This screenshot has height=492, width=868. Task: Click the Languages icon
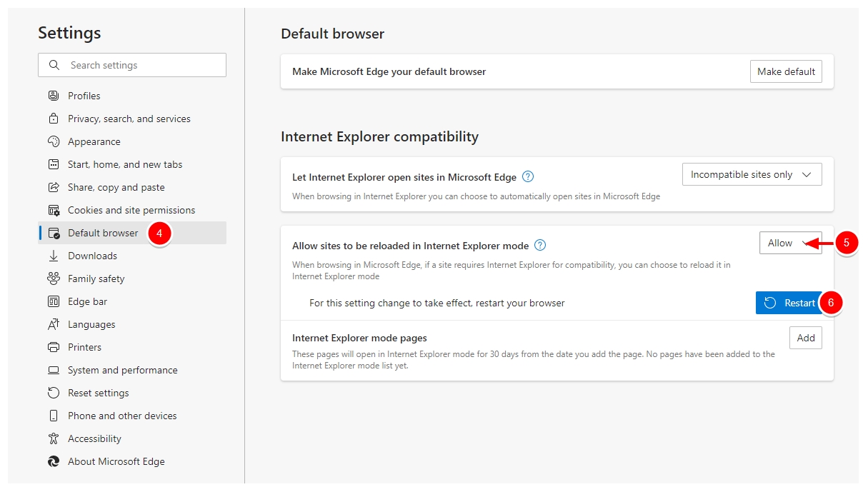coord(54,324)
